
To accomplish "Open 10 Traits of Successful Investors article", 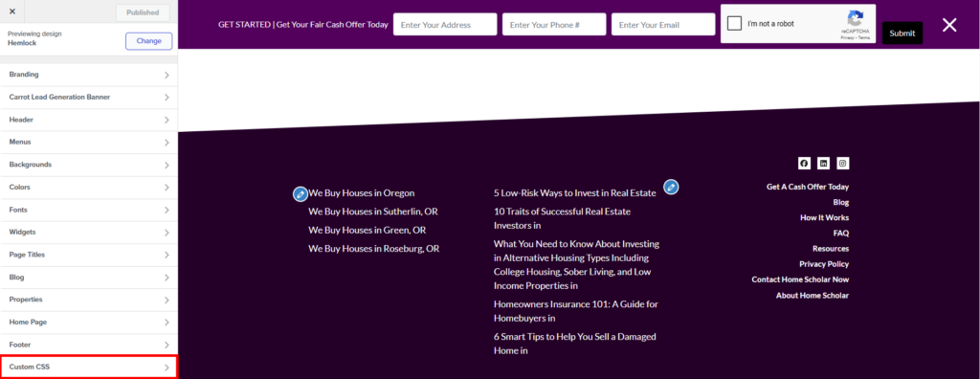I will coord(563,218).
